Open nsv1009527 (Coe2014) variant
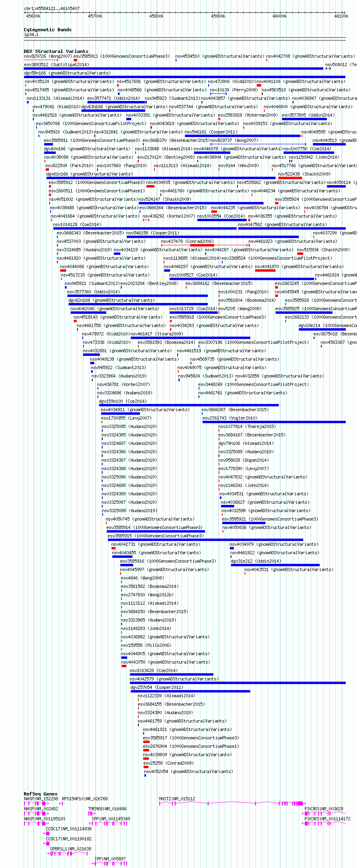Viewport: 357px width, 868px height. [x=193, y=275]
